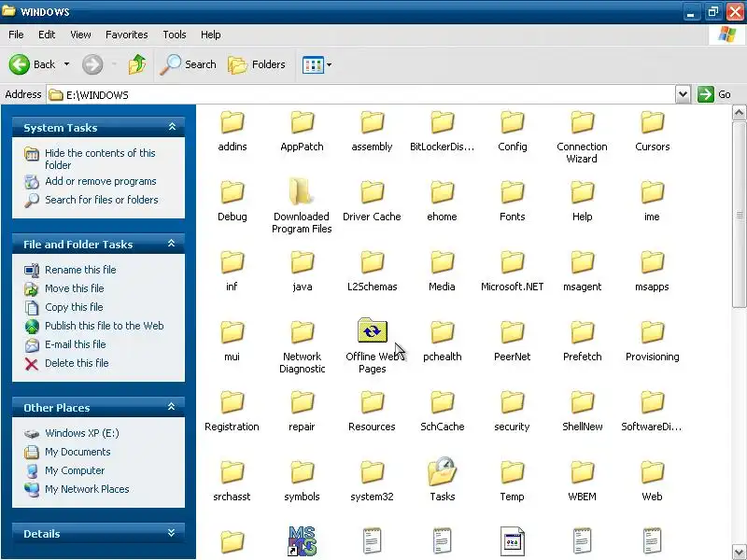The height and width of the screenshot is (560, 747).
Task: Select the Temp folder
Action: coord(512,480)
